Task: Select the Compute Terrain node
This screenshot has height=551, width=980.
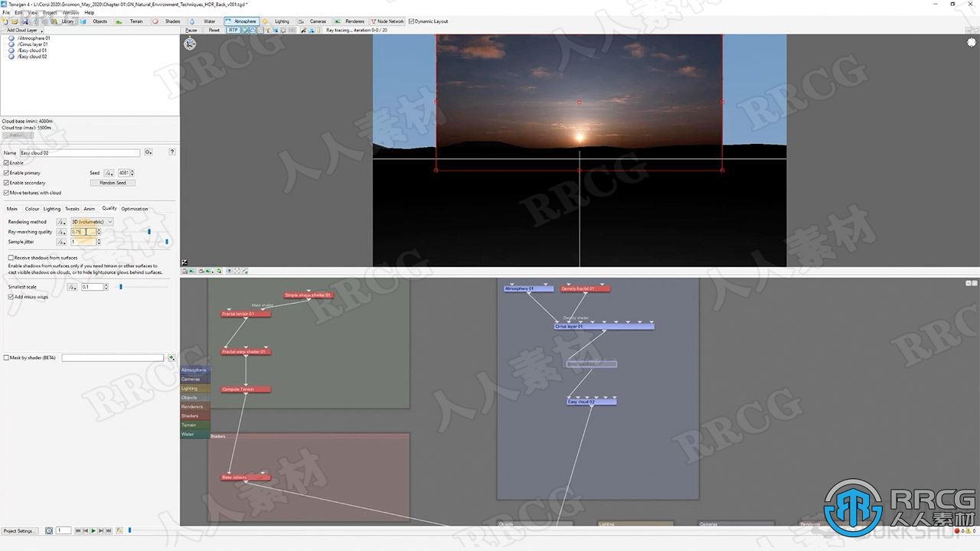Action: (246, 390)
